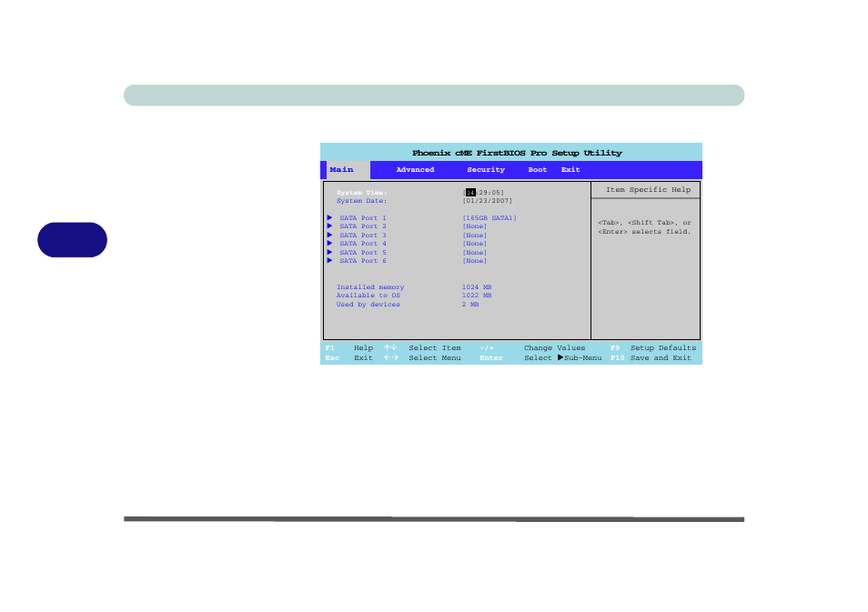Click the Sub-Menu triangle icon in footer
868x612 pixels.
pyautogui.click(x=560, y=357)
